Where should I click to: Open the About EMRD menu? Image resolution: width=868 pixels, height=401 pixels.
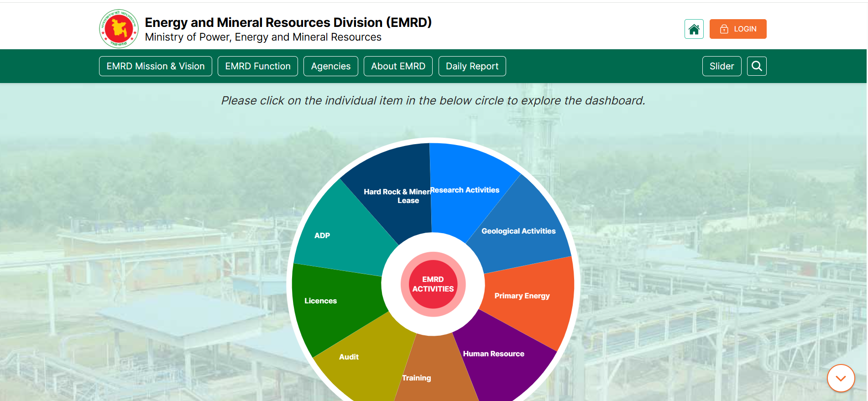click(x=398, y=66)
